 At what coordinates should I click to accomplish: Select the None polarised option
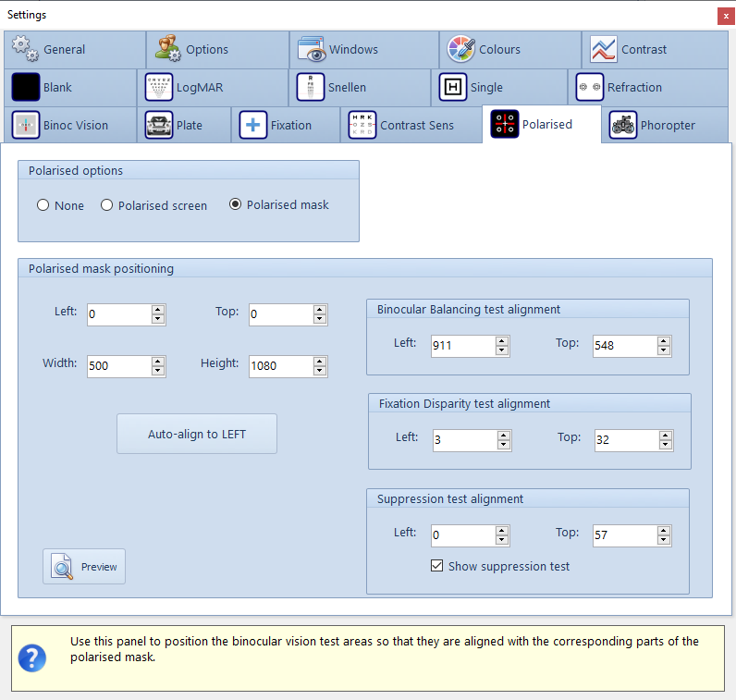43,205
